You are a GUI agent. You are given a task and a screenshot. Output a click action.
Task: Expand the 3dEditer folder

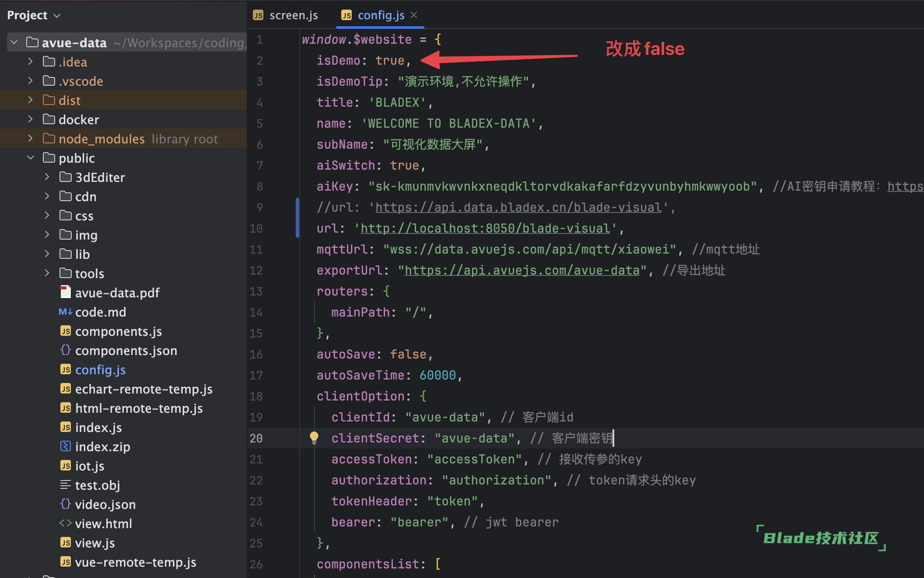click(47, 177)
